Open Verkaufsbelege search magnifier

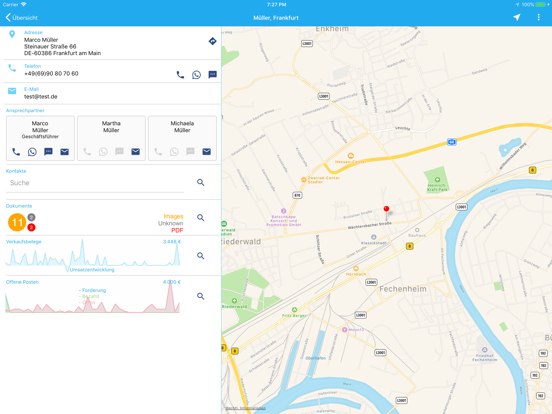pos(201,256)
